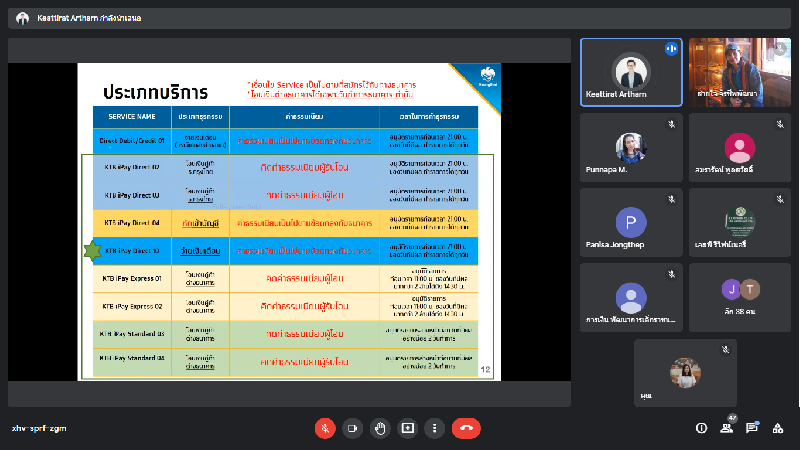Toggle the camera on or off
Viewport: 800px width, 450px height.
point(352,428)
